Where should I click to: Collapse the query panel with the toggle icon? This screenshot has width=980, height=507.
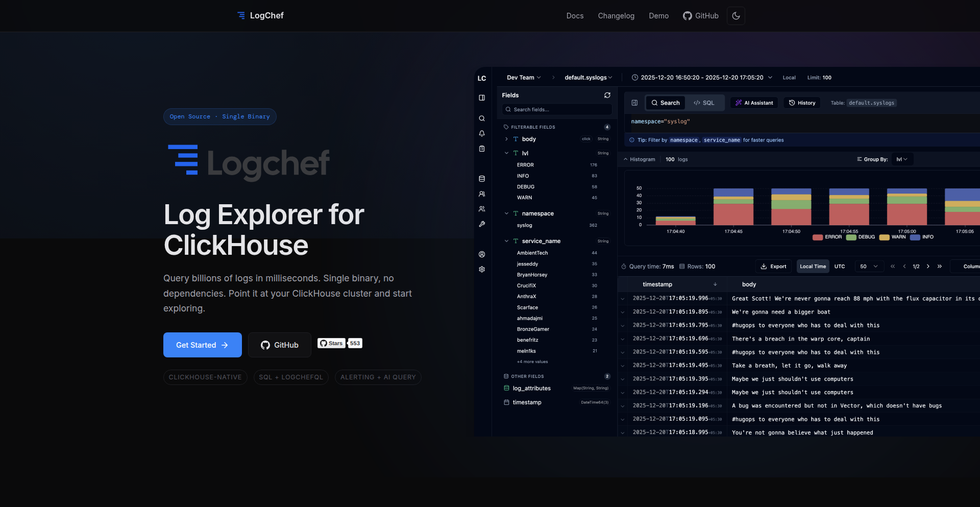point(634,103)
